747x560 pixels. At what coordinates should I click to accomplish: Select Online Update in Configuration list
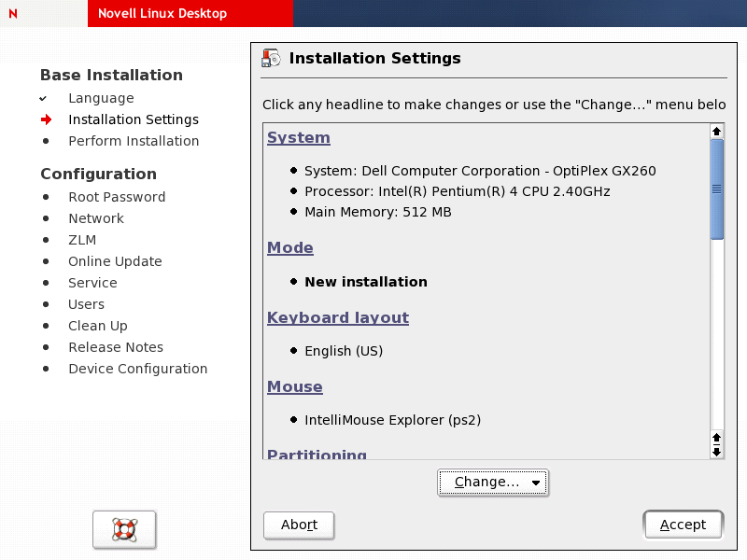tap(115, 261)
